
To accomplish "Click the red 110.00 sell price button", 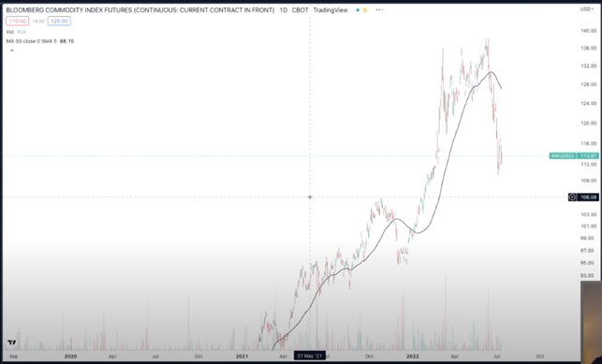I will tap(17, 22).
